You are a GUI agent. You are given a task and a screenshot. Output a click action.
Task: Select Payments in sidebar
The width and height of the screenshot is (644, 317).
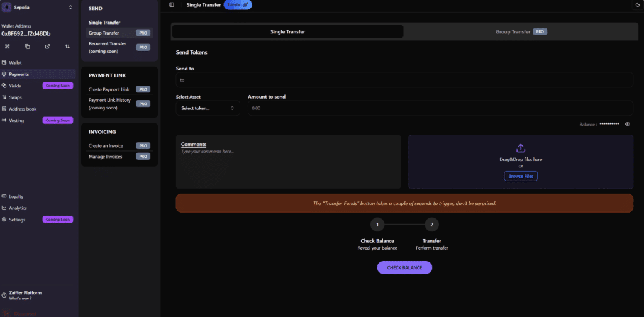(38, 74)
